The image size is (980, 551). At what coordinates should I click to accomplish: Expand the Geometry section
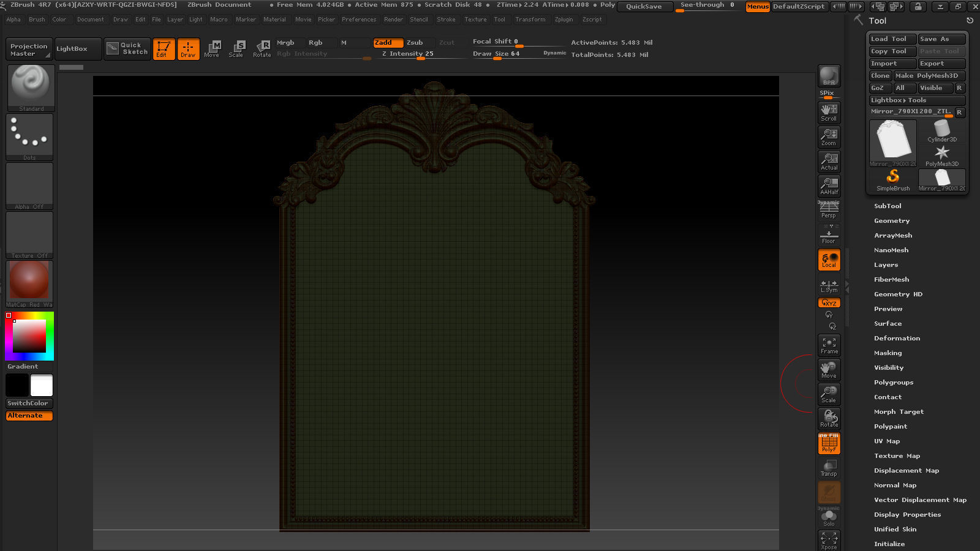point(892,221)
